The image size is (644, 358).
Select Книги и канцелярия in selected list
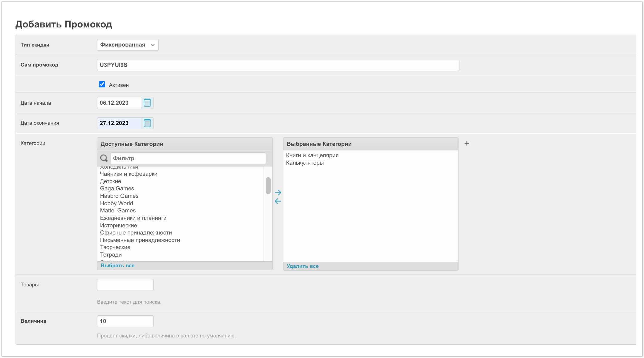[x=312, y=155]
